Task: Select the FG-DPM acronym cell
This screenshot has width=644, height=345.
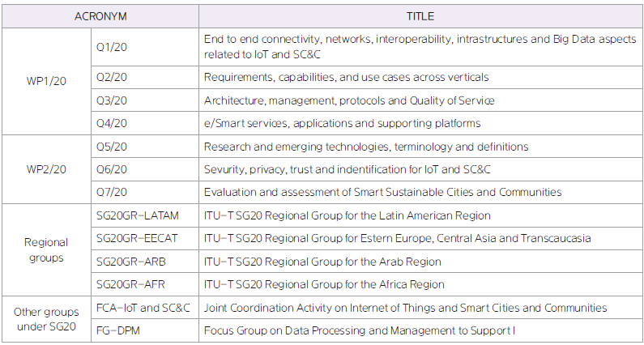Action: tap(118, 330)
